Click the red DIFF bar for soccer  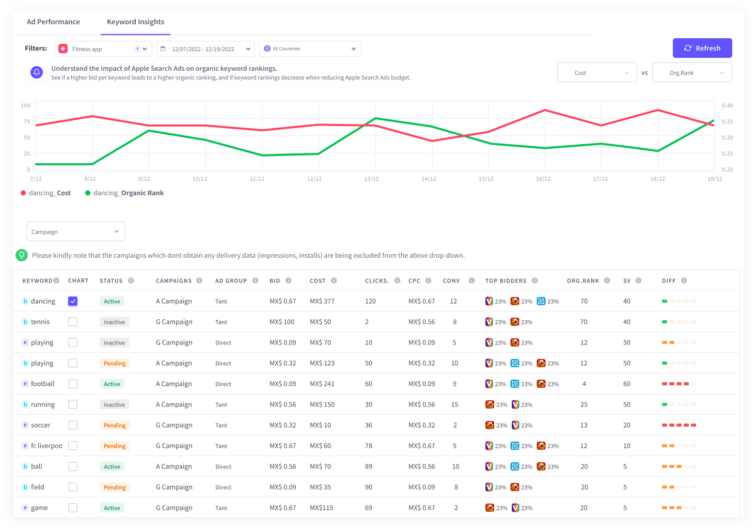pyautogui.click(x=678, y=425)
